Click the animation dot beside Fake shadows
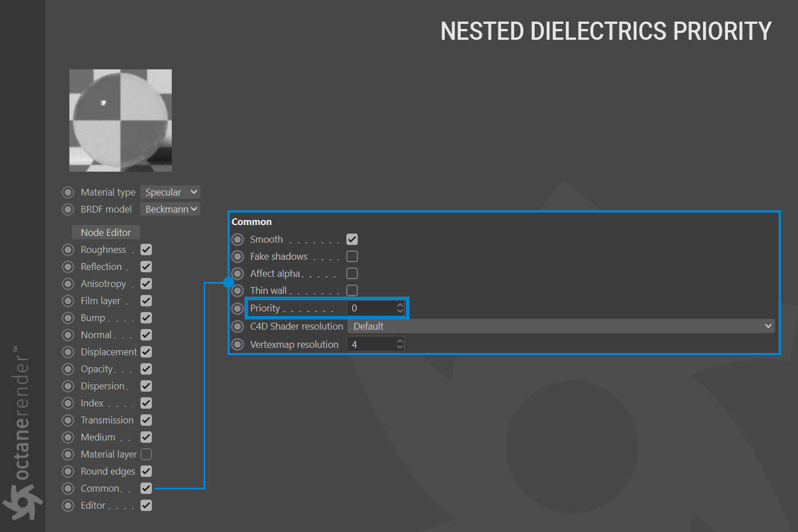 (238, 256)
